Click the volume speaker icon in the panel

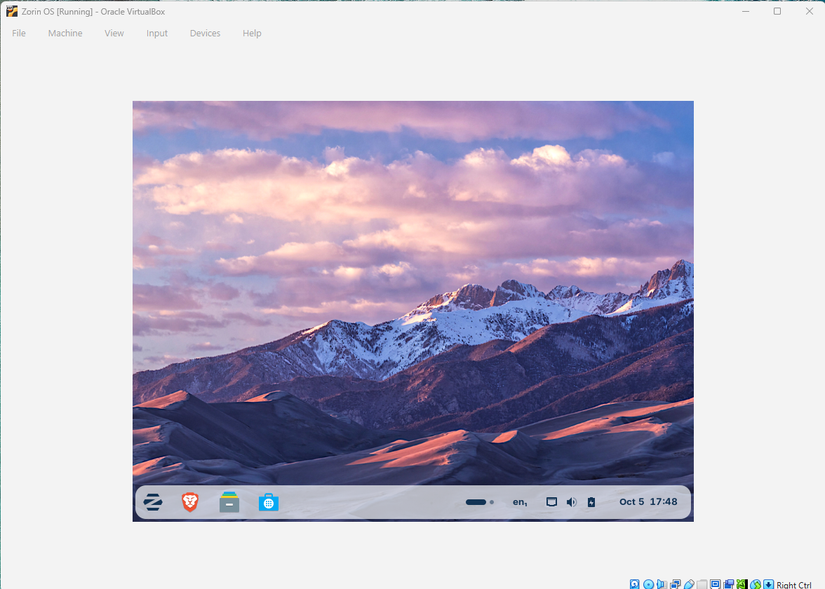[571, 502]
